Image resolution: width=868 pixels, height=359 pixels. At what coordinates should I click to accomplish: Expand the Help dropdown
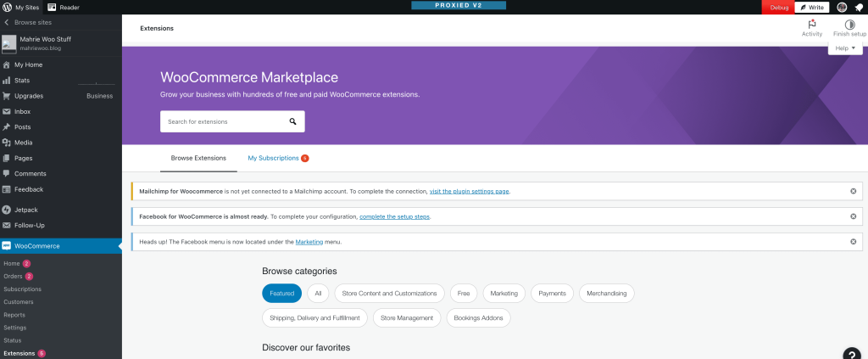[x=845, y=48]
